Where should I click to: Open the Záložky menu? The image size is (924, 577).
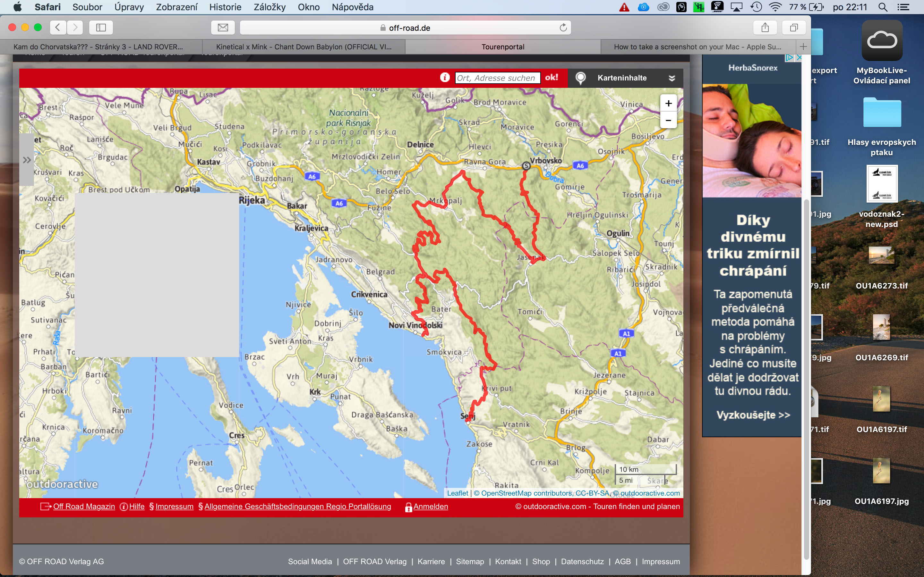click(269, 7)
